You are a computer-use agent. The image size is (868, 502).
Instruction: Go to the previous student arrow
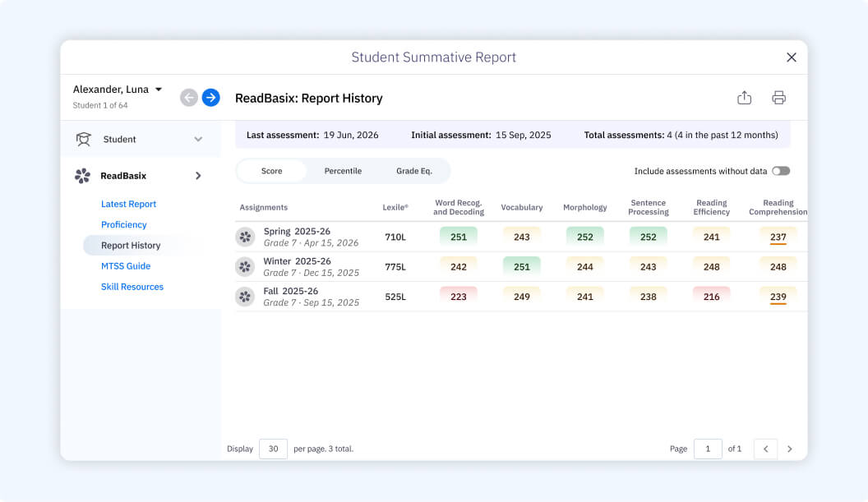[189, 98]
